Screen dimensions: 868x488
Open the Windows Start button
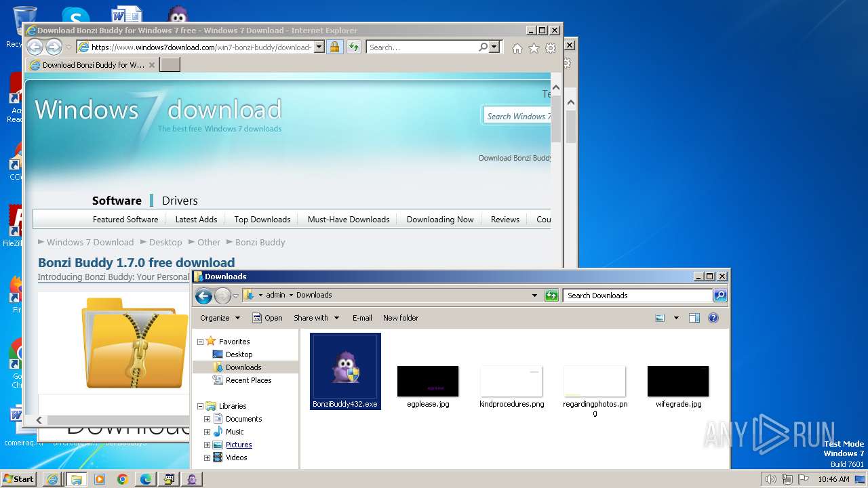18,479
